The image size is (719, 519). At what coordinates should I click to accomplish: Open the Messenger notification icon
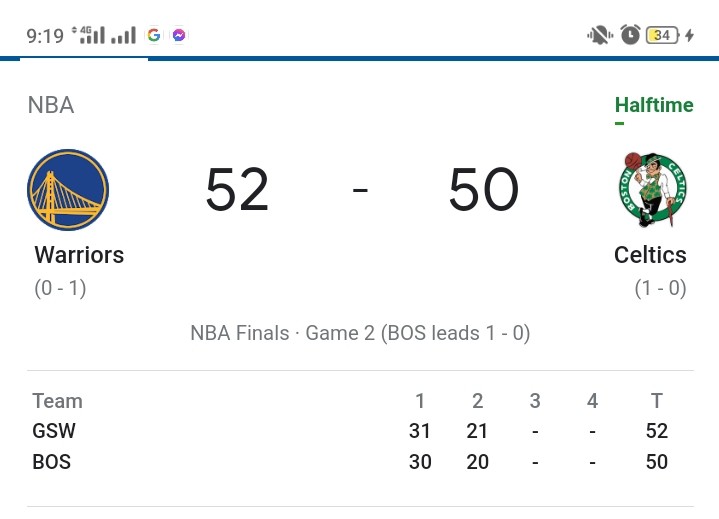[179, 35]
